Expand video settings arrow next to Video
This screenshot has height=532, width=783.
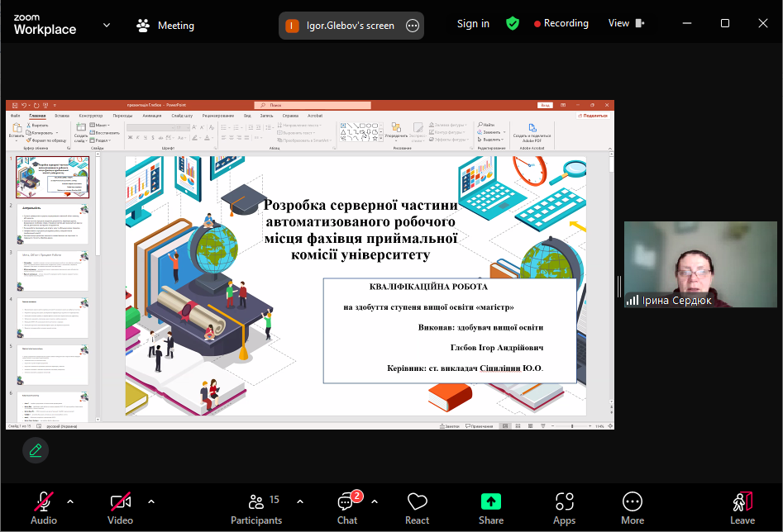[151, 501]
